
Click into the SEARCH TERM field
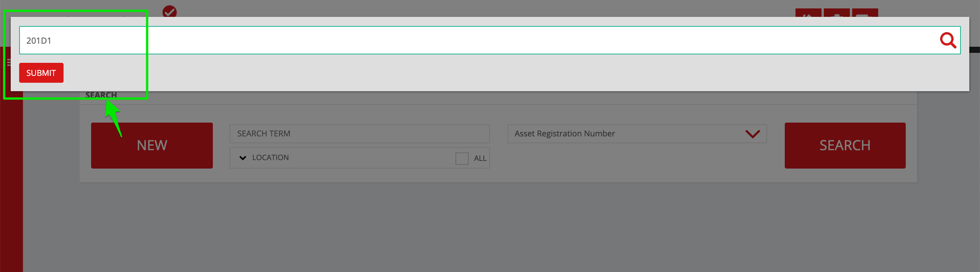(359, 134)
